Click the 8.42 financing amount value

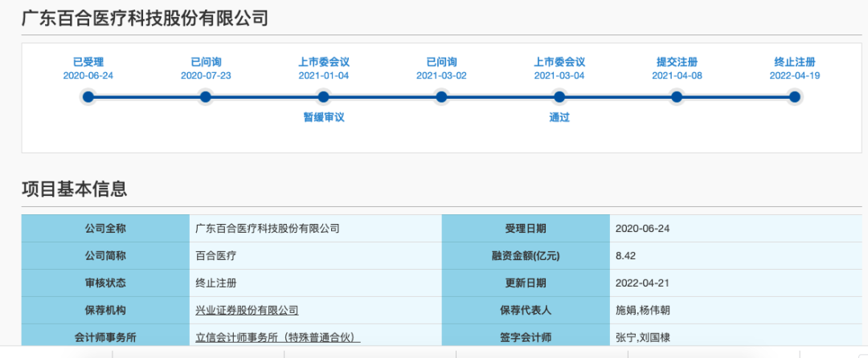(x=625, y=256)
